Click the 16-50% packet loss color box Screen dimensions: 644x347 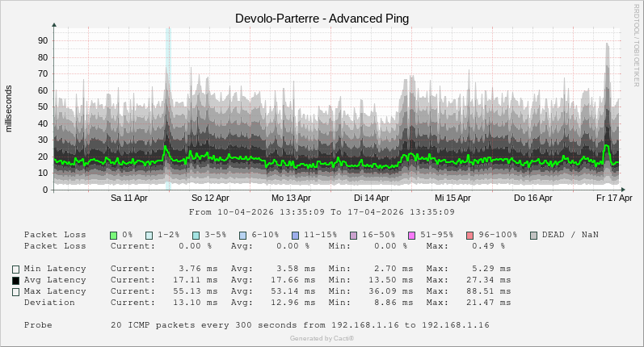pos(353,235)
